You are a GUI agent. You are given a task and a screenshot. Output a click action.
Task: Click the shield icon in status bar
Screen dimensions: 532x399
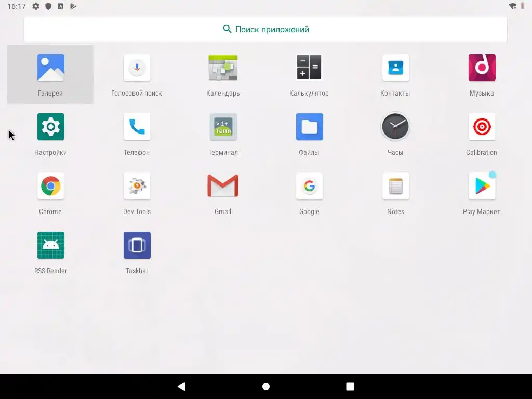click(x=48, y=6)
